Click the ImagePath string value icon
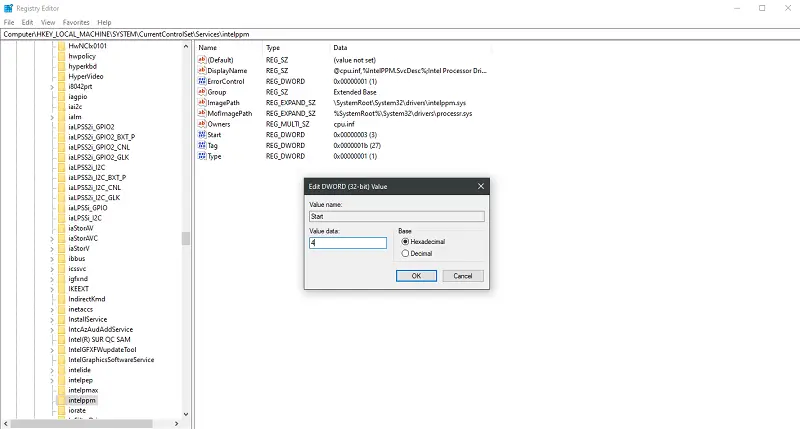This screenshot has width=800, height=429. click(x=202, y=102)
